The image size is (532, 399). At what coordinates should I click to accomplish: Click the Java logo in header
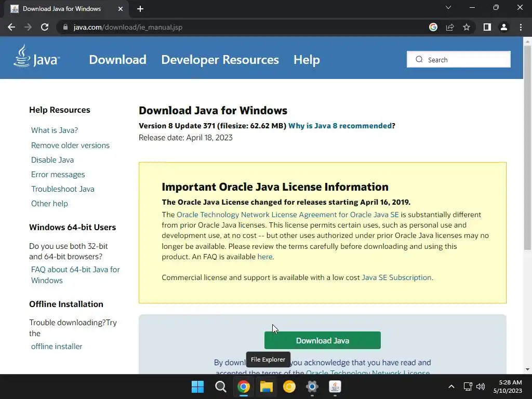click(x=37, y=57)
